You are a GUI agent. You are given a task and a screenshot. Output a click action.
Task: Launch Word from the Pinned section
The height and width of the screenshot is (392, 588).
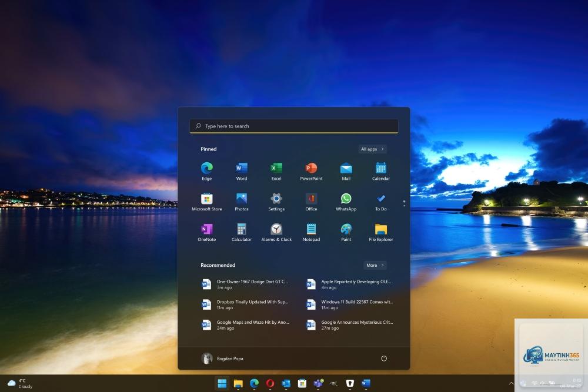tap(242, 171)
